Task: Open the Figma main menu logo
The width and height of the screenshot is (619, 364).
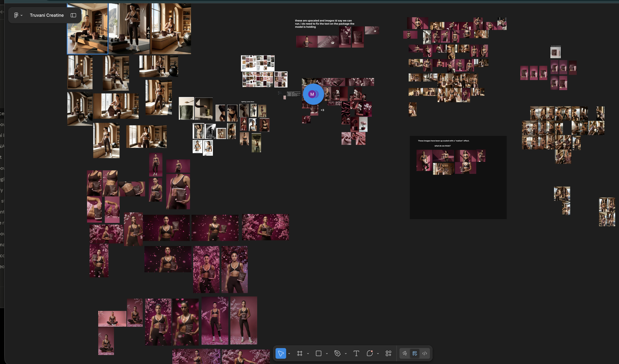Action: 16,15
